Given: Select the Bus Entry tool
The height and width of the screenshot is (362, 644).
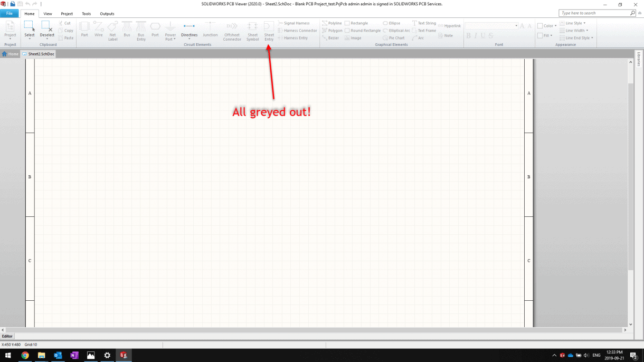Looking at the screenshot, I should click(x=141, y=31).
